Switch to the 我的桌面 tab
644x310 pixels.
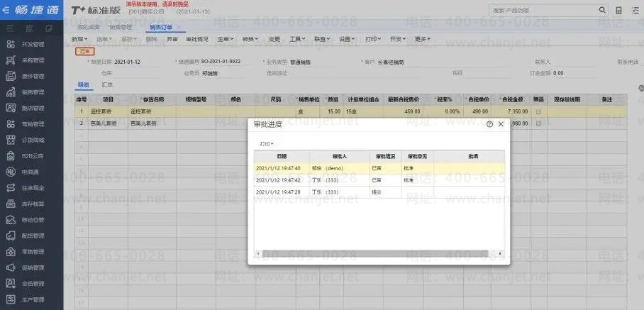[89, 27]
